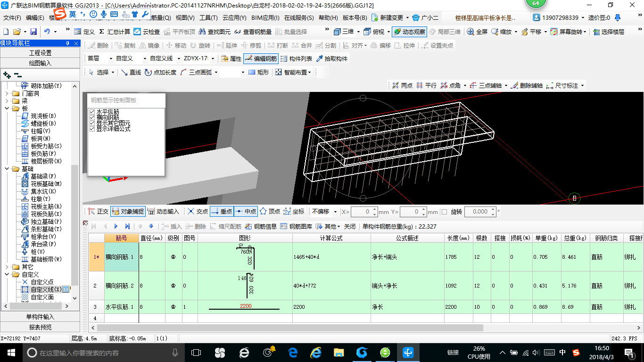Click 两点 two-point axis tool
Screen dimensions: 644x362
[402, 85]
